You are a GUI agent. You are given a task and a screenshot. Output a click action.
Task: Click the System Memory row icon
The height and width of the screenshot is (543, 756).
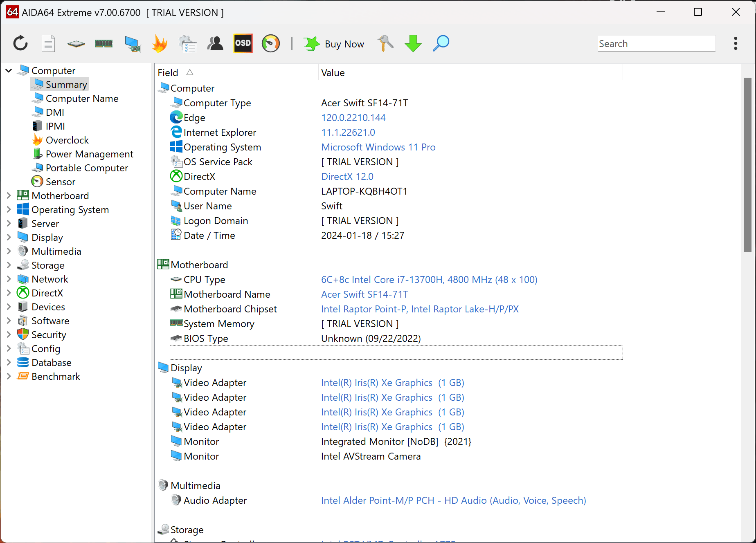(x=176, y=323)
